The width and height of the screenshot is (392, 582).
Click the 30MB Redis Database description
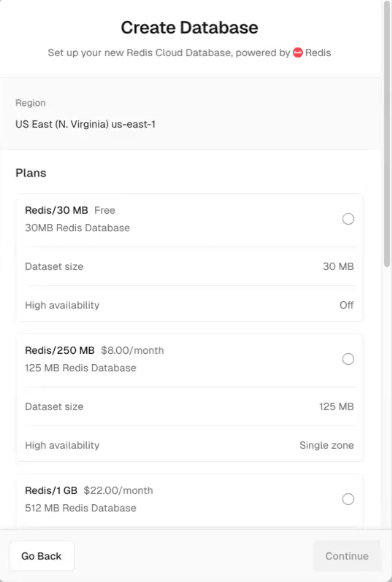click(77, 228)
